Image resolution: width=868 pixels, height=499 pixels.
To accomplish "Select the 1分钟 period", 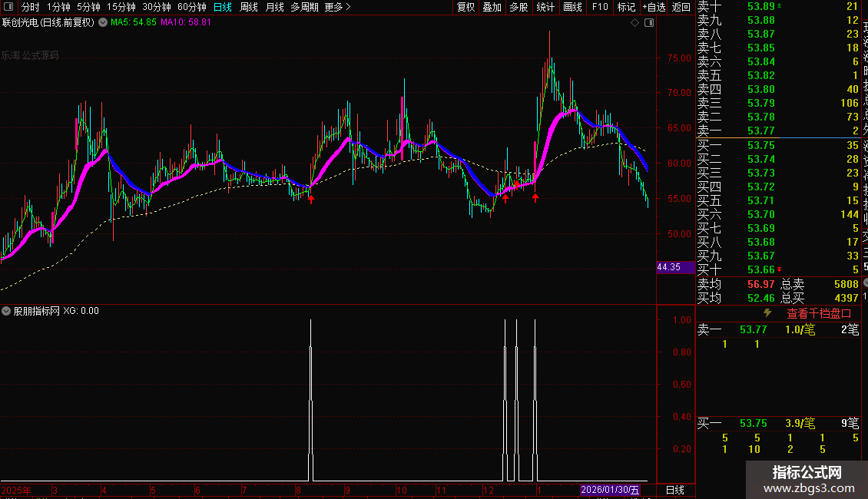I will [58, 7].
